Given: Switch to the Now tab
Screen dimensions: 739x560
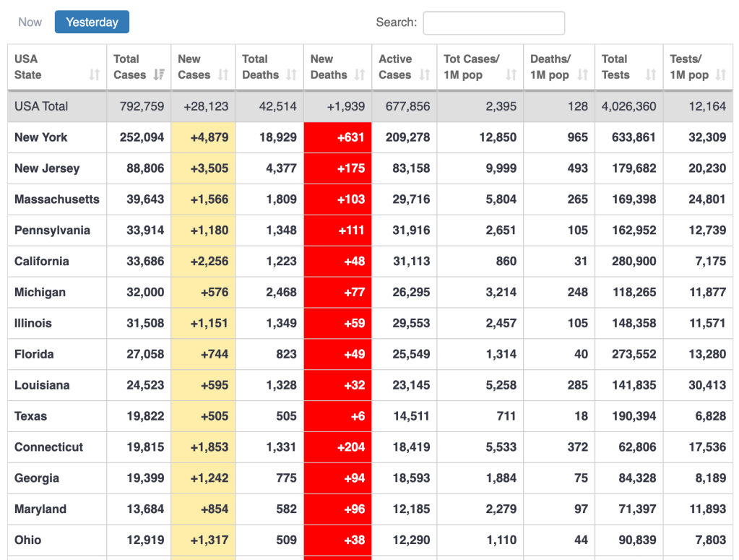Looking at the screenshot, I should pyautogui.click(x=30, y=22).
